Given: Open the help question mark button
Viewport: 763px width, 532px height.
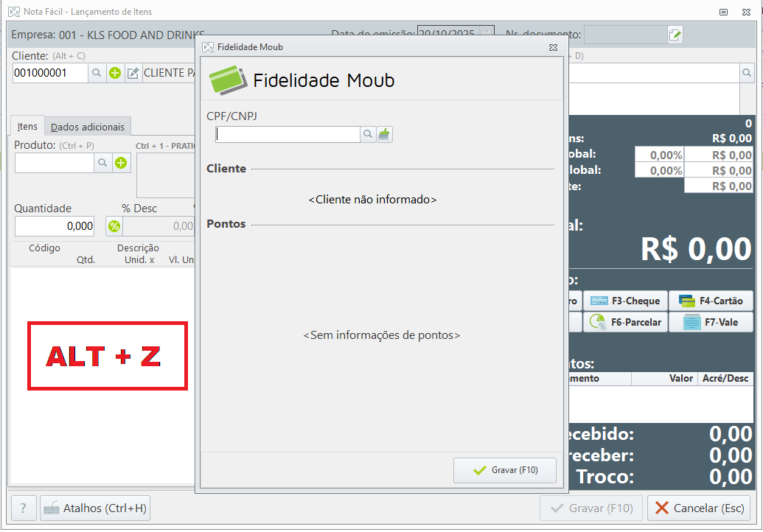Looking at the screenshot, I should tap(24, 508).
